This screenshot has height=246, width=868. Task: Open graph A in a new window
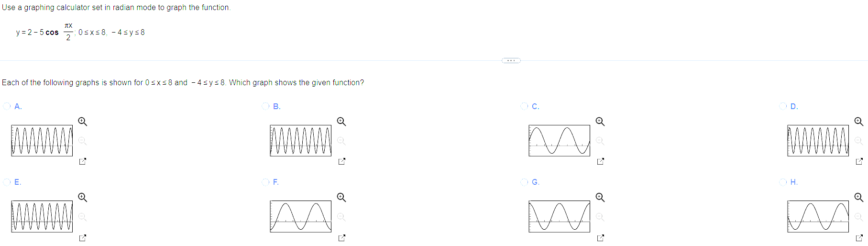coord(82,161)
